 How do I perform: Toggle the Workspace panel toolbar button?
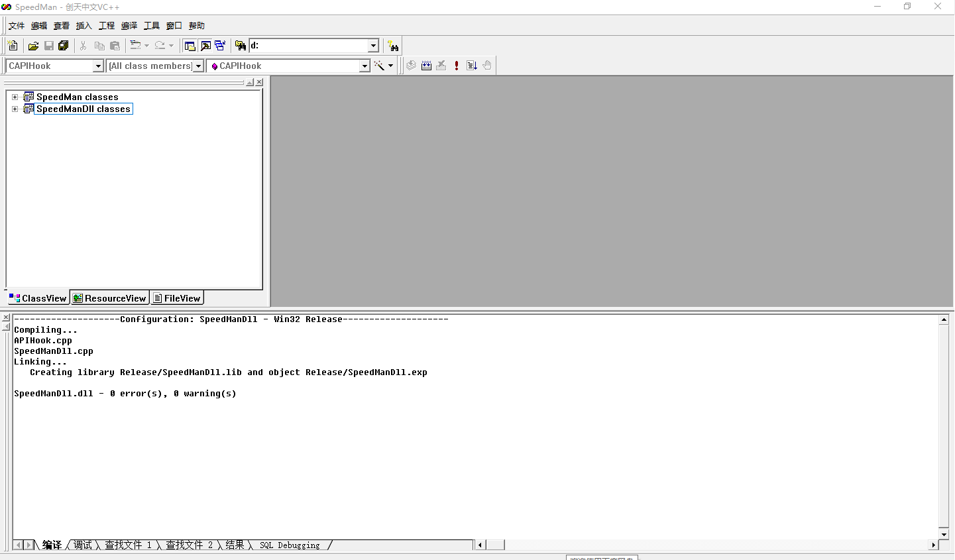coord(190,46)
